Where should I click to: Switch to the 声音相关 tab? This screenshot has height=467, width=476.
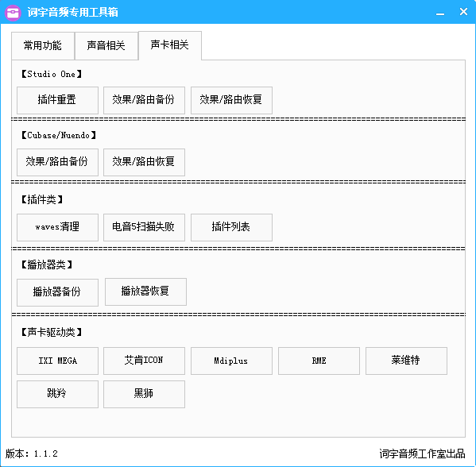click(106, 46)
